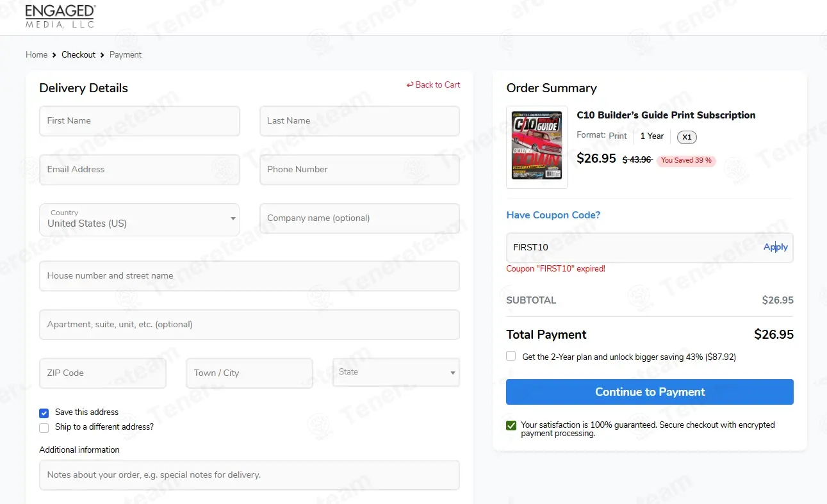This screenshot has width=827, height=504.
Task: Expand the State dropdown
Action: pos(396,372)
